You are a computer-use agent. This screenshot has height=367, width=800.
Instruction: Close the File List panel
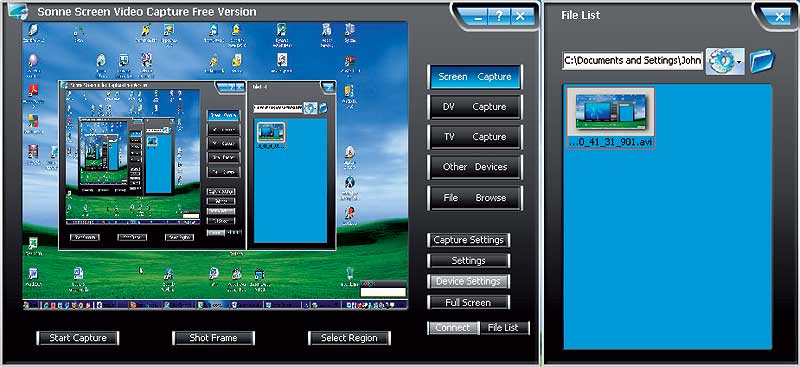point(779,17)
